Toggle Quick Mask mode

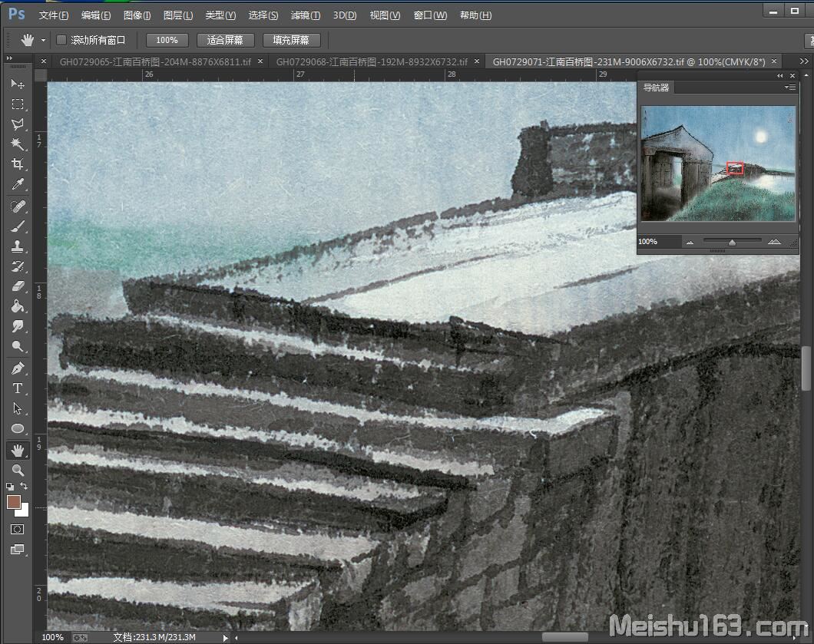[x=17, y=530]
